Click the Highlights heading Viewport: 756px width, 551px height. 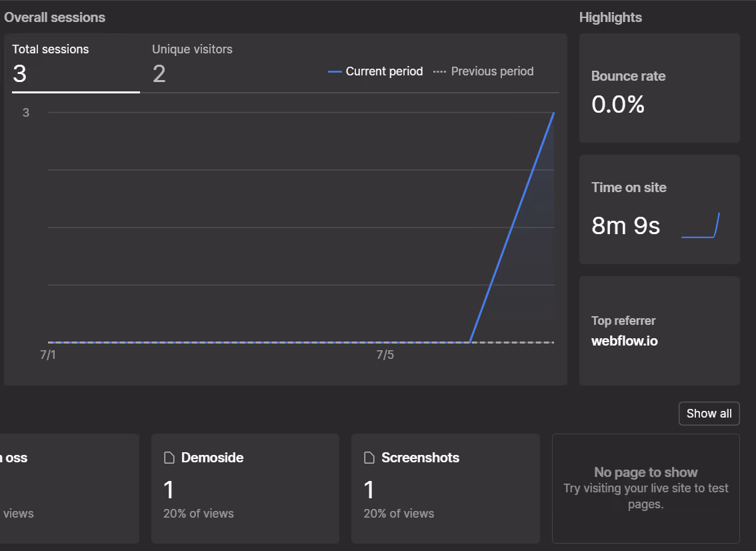(x=611, y=17)
